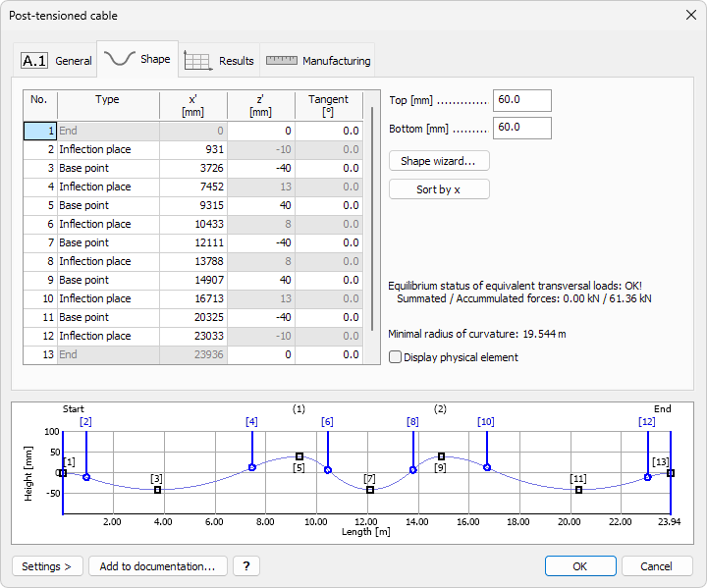Viewport: 707px width, 588px height.
Task: Select row number 1 header cell
Action: 40,131
